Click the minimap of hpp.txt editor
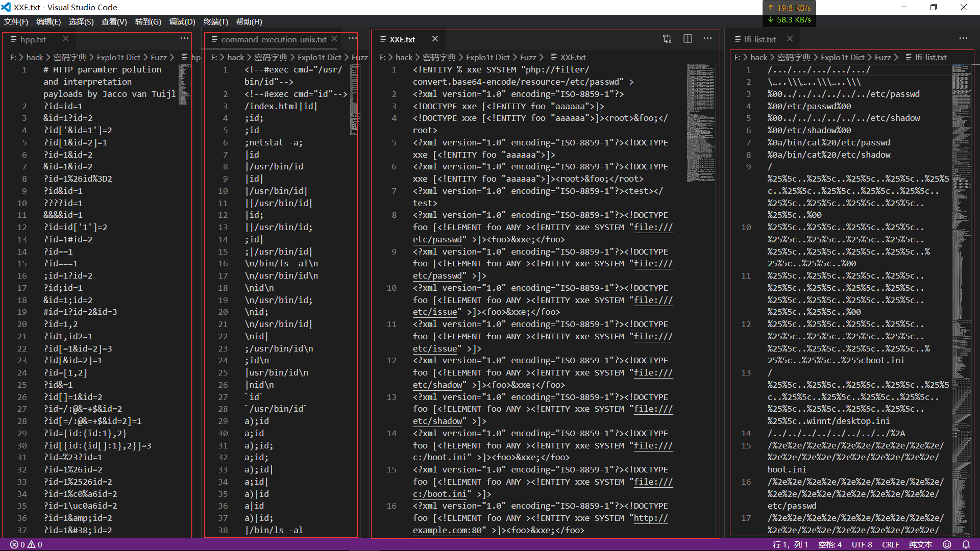The height and width of the screenshot is (551, 980). (185, 84)
